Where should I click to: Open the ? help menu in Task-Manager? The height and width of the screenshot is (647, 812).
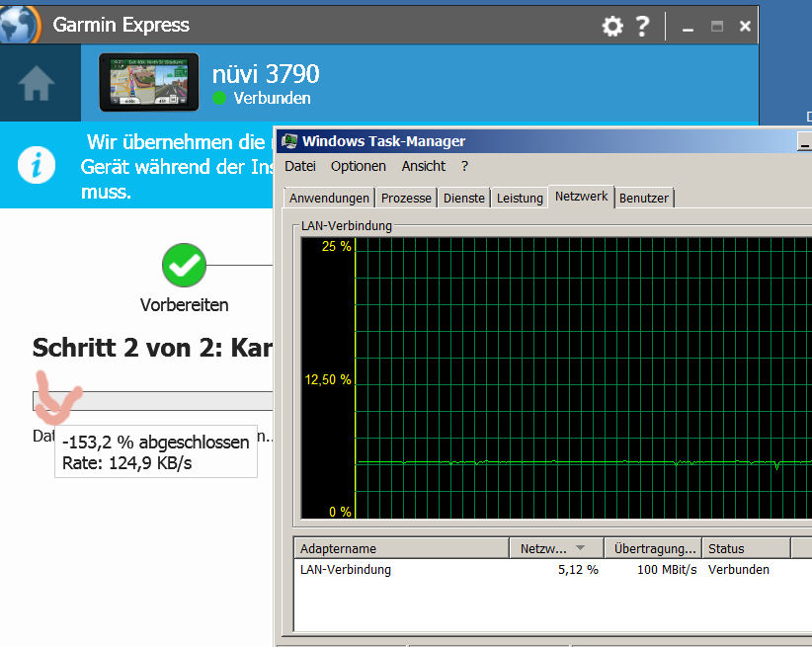tap(464, 166)
